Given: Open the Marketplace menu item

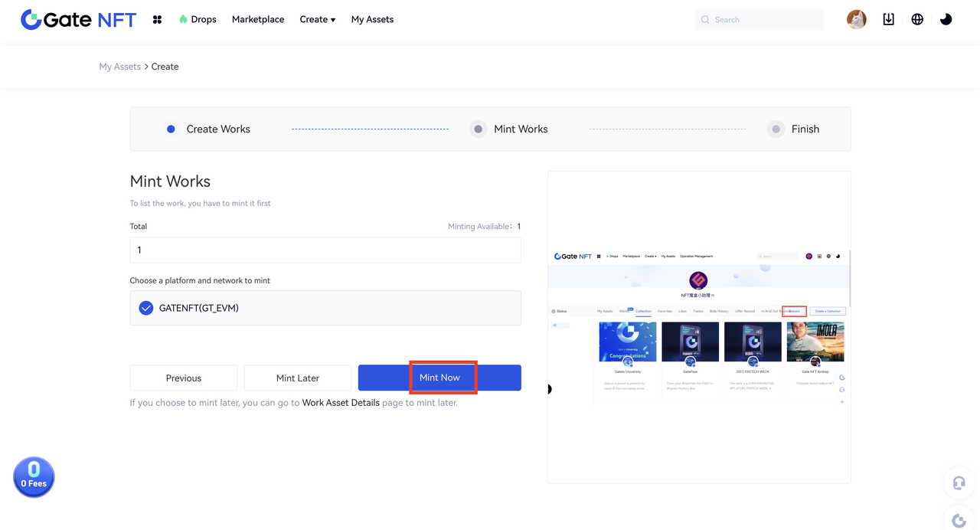Looking at the screenshot, I should pyautogui.click(x=258, y=20).
